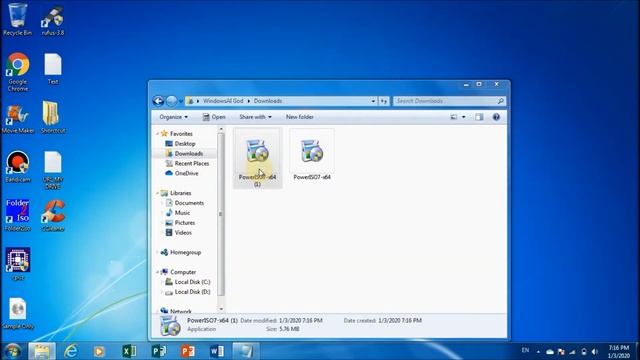Open the Share with menu
The image size is (640, 360).
[255, 117]
